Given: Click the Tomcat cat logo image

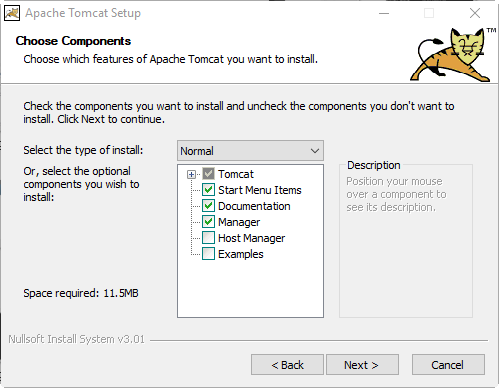Looking at the screenshot, I should pos(452,55).
